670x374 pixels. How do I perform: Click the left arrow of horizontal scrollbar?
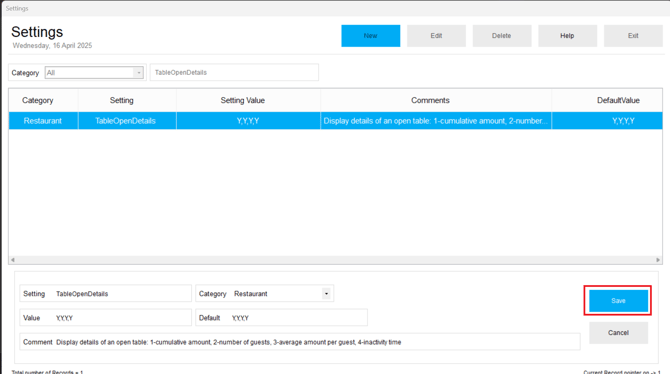tap(13, 260)
